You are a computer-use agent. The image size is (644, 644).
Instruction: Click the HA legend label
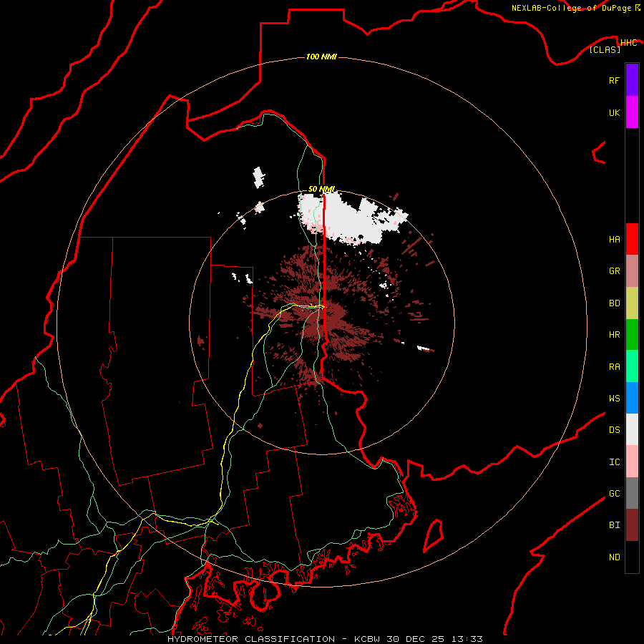(x=614, y=239)
